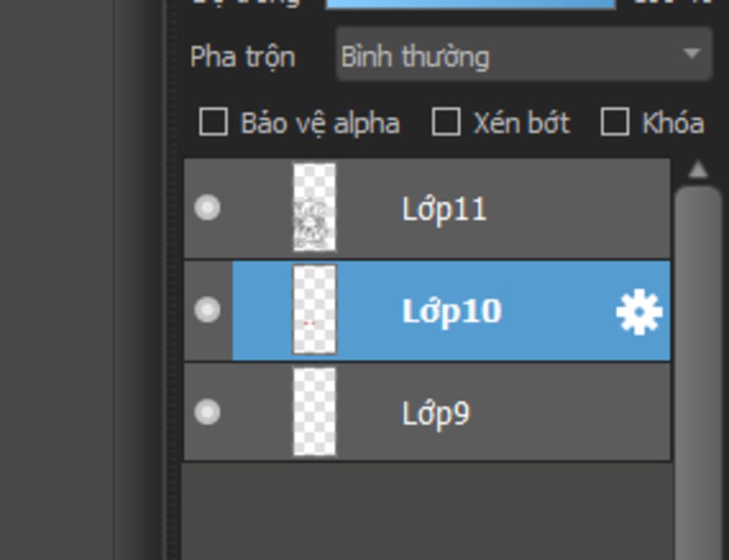The width and height of the screenshot is (729, 560).
Task: Open settings gear for Lớp10 layer
Action: tap(639, 312)
